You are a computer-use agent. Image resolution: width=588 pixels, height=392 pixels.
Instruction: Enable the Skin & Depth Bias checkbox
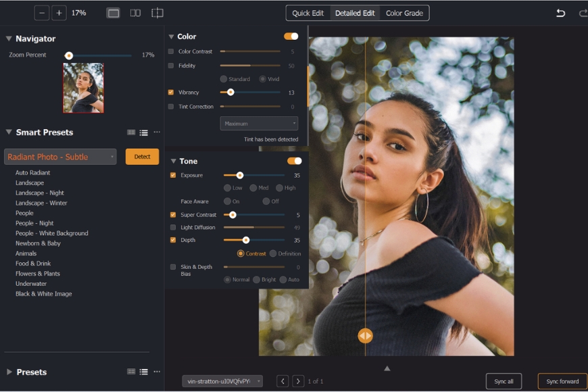tap(173, 267)
